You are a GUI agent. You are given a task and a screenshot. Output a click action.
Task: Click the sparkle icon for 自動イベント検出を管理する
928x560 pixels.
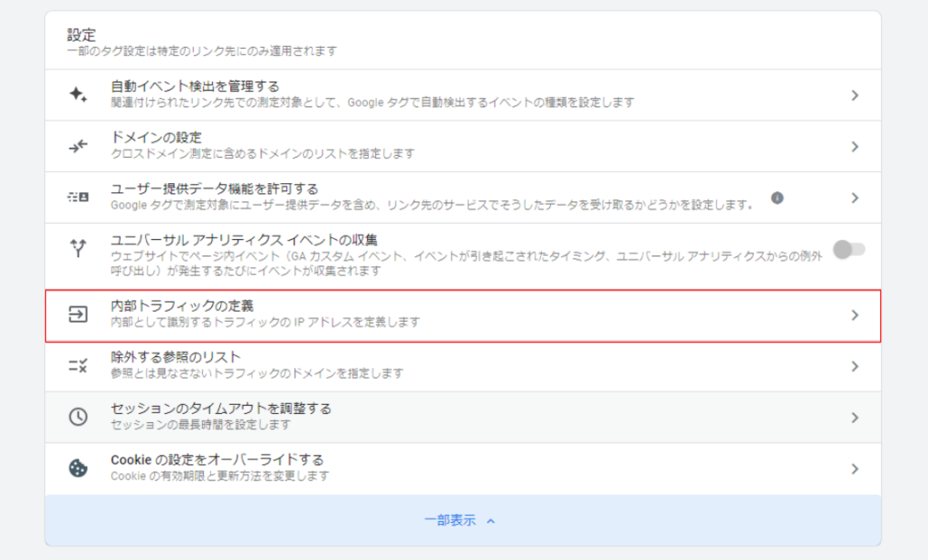78,95
